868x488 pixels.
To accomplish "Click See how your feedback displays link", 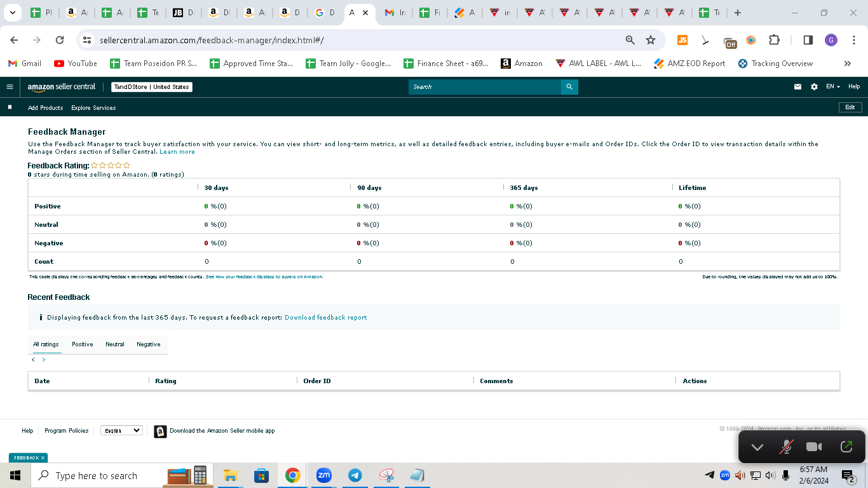I will (x=264, y=277).
